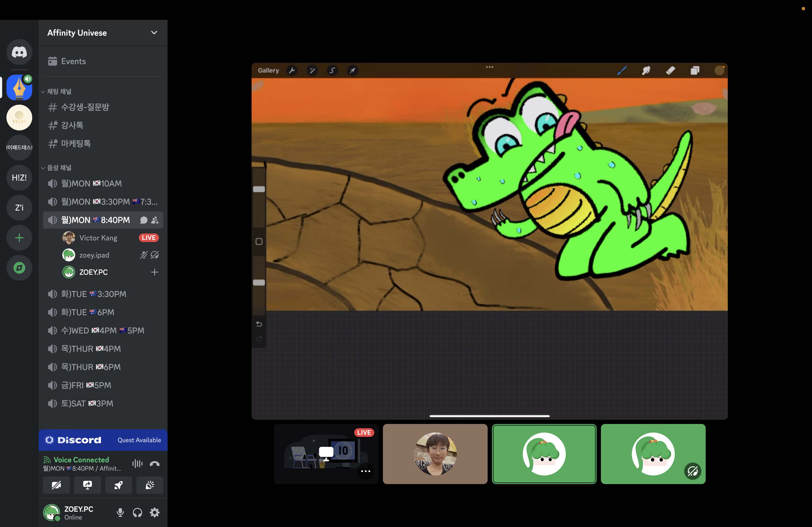Image resolution: width=812 pixels, height=527 pixels.
Task: Collapse the 채팅 채널 category
Action: (x=59, y=91)
